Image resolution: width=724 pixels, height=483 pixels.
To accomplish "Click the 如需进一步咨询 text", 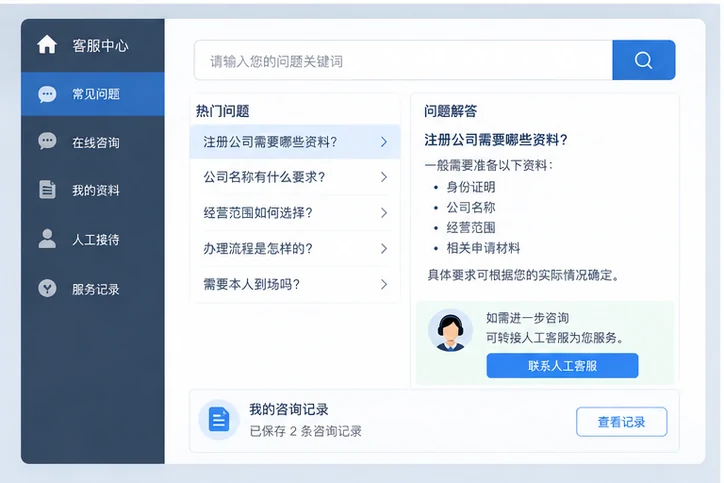I will (527, 318).
